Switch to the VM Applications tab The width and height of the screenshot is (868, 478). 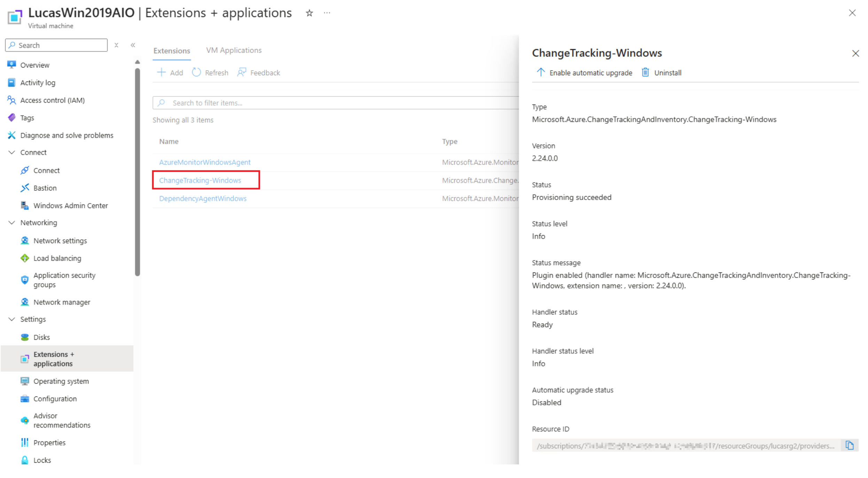pos(234,50)
